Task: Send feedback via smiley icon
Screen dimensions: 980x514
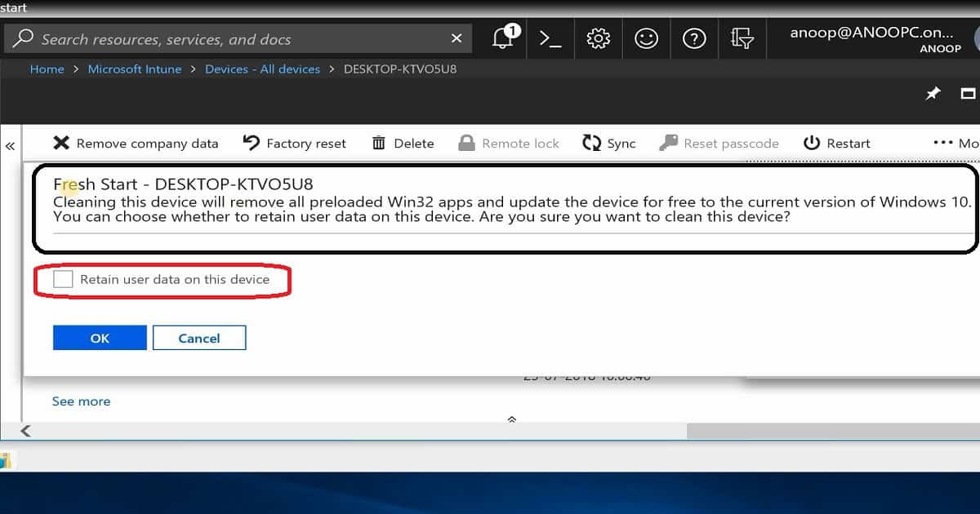Action: (x=646, y=38)
